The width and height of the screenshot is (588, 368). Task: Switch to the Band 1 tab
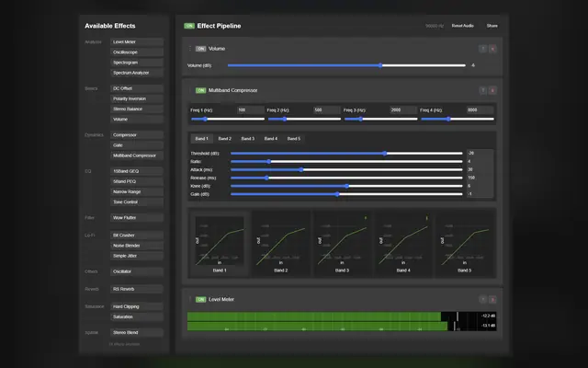(202, 139)
